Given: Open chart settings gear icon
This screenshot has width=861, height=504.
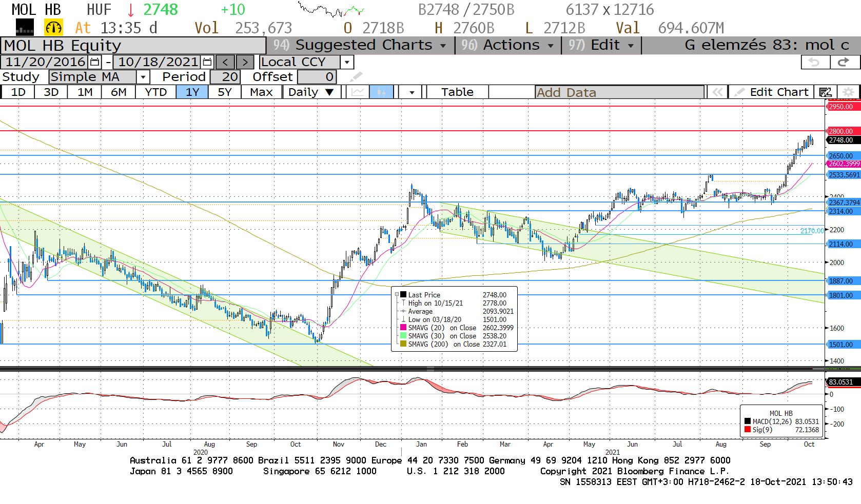Looking at the screenshot, I should click(849, 92).
